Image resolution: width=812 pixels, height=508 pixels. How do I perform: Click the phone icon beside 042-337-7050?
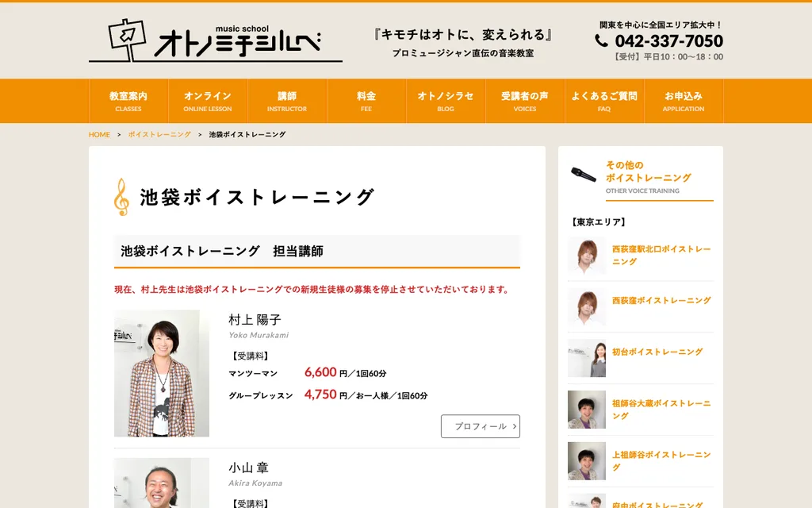click(601, 40)
